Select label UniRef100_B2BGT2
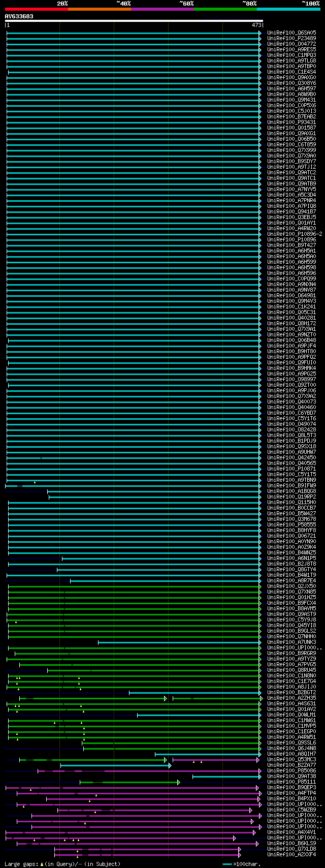This screenshot has width=325, height=868. (x=291, y=692)
